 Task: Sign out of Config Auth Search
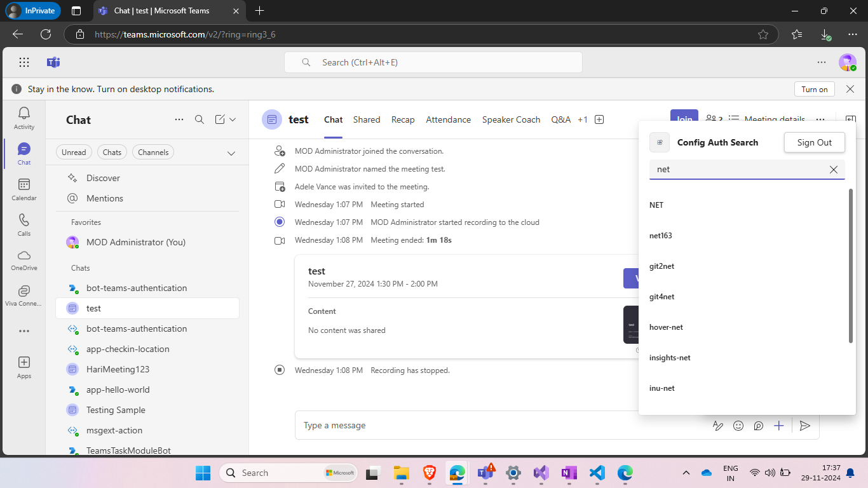click(815, 142)
